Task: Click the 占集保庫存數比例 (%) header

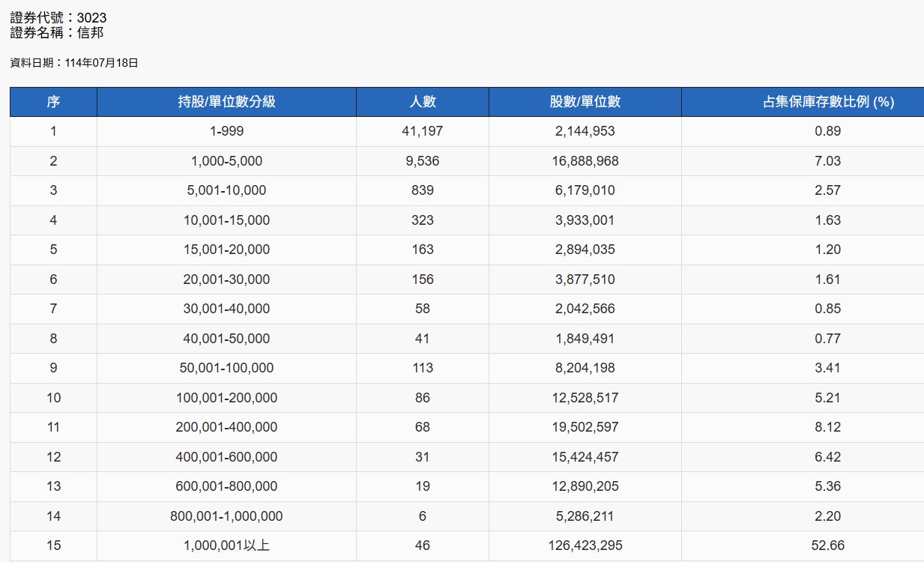Action: [x=828, y=102]
